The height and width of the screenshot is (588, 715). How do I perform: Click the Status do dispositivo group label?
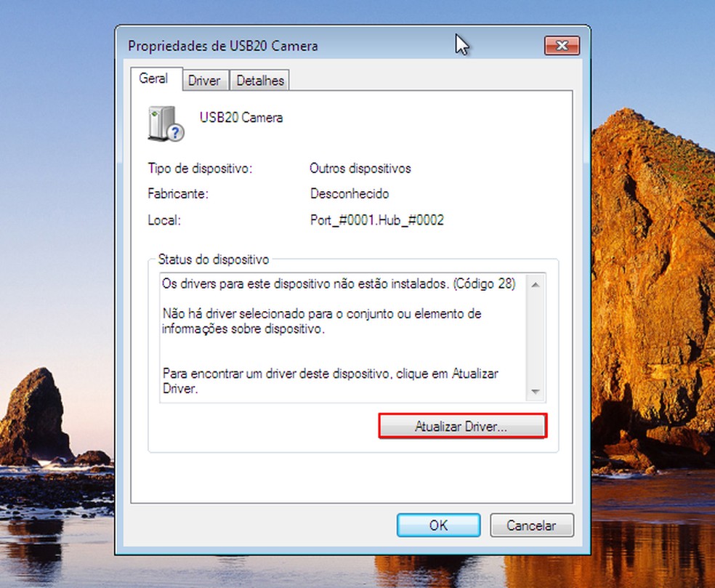[211, 259]
